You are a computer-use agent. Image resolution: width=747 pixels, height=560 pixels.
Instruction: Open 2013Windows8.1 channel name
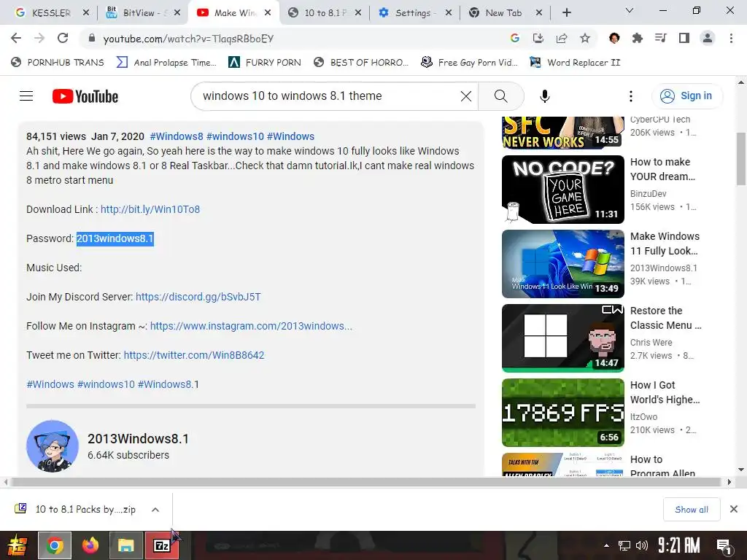[138, 439]
